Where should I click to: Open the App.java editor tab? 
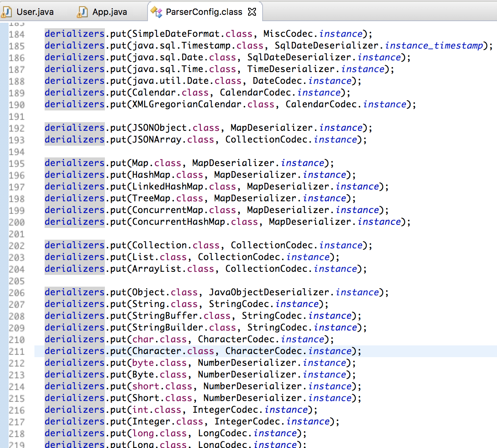110,12
